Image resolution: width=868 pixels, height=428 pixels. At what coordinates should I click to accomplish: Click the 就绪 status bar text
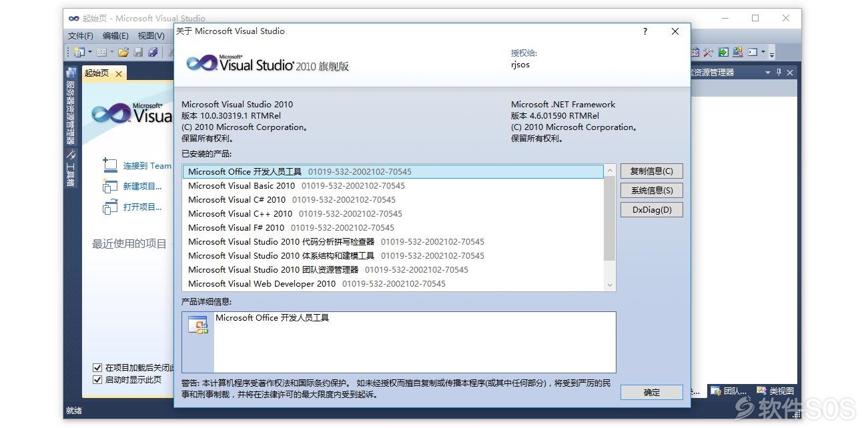[x=74, y=411]
